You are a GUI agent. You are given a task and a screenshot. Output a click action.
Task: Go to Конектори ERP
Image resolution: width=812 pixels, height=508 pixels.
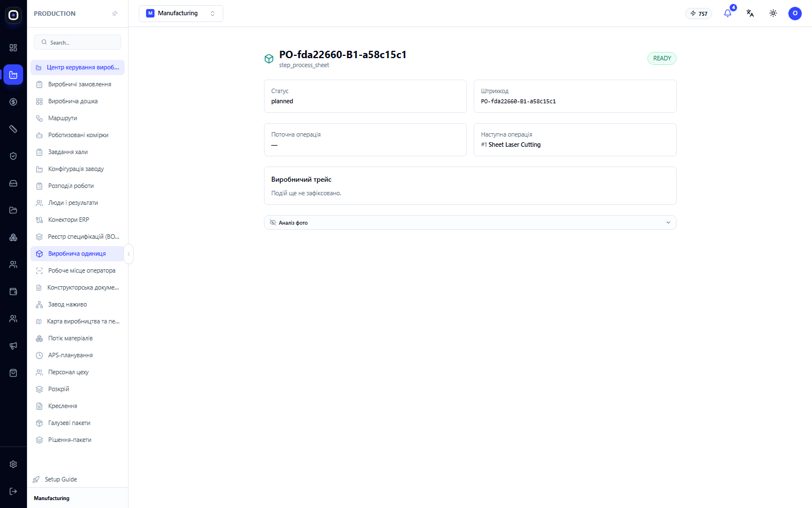point(77,220)
